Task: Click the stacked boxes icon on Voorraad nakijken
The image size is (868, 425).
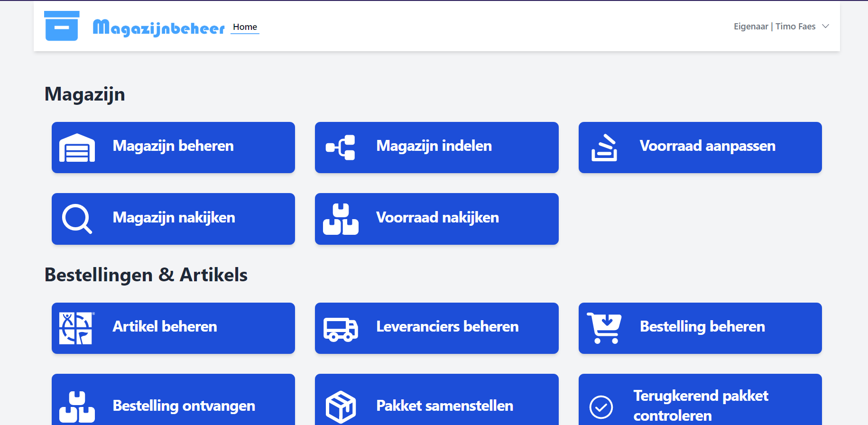Action: pos(341,219)
